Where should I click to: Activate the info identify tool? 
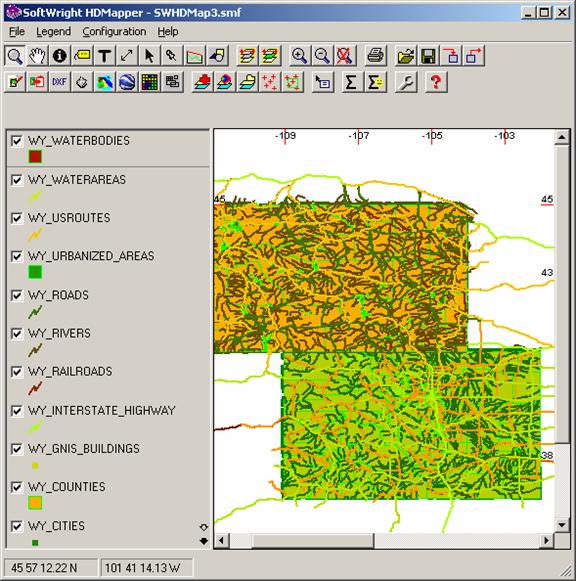point(60,56)
